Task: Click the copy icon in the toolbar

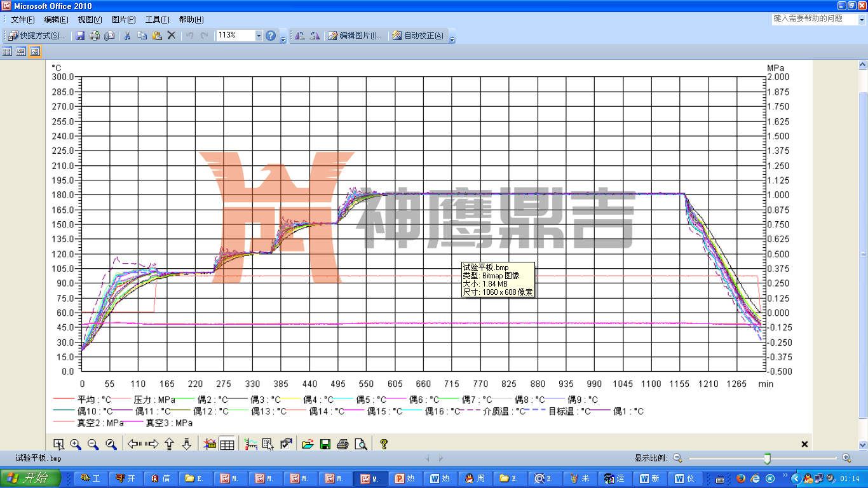Action: 142,36
